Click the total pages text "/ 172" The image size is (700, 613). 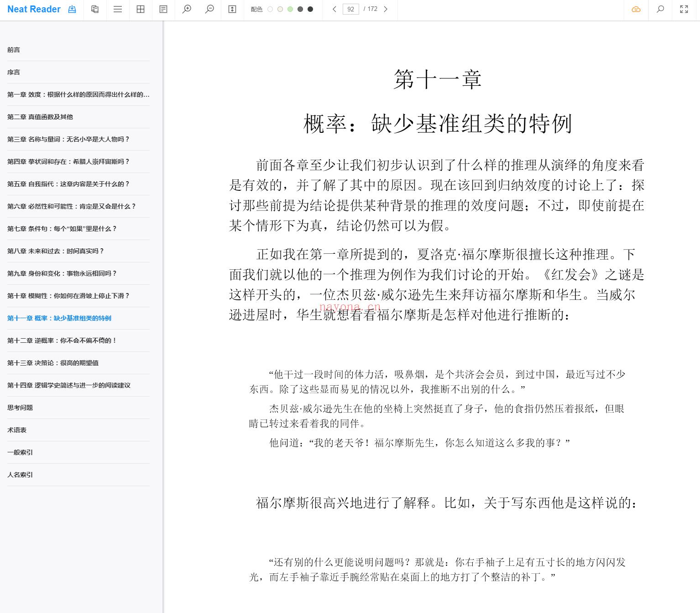pos(371,9)
